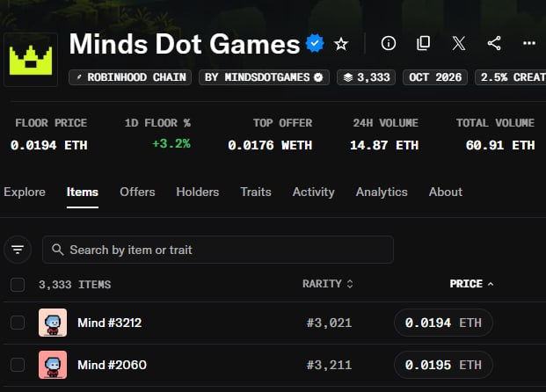The height and width of the screenshot is (392, 546).
Task: Click the Oct 2026 date badge
Action: 435,77
